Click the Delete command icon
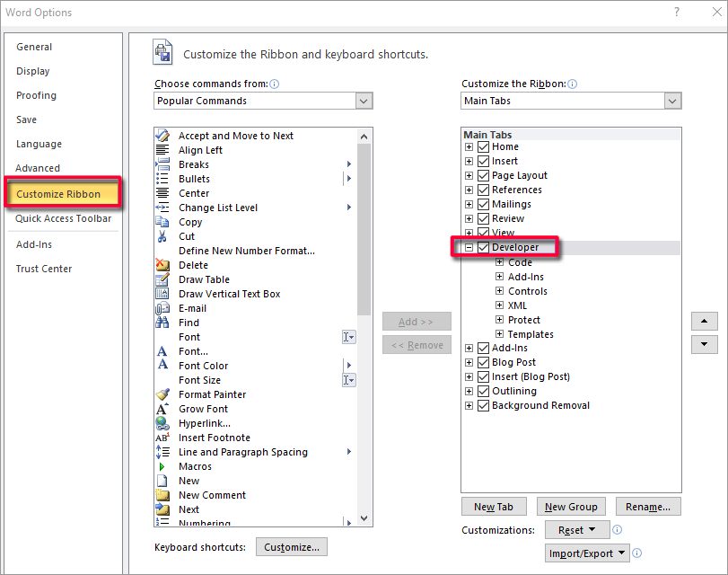Screen dimensions: 728x575 162,265
